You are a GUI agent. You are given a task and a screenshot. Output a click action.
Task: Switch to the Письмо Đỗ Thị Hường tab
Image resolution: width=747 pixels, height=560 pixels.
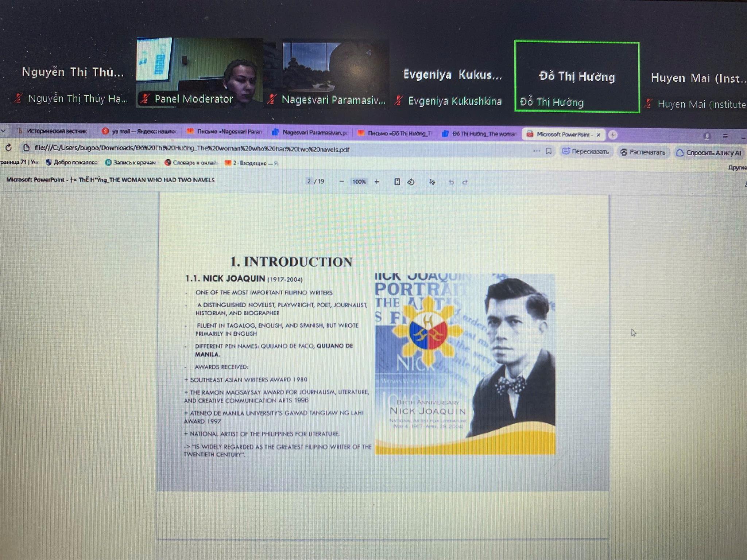point(395,133)
